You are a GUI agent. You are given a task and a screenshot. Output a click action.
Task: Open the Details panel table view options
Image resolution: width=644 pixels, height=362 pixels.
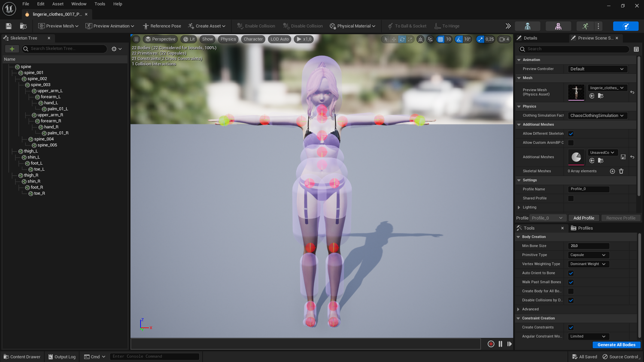click(636, 49)
